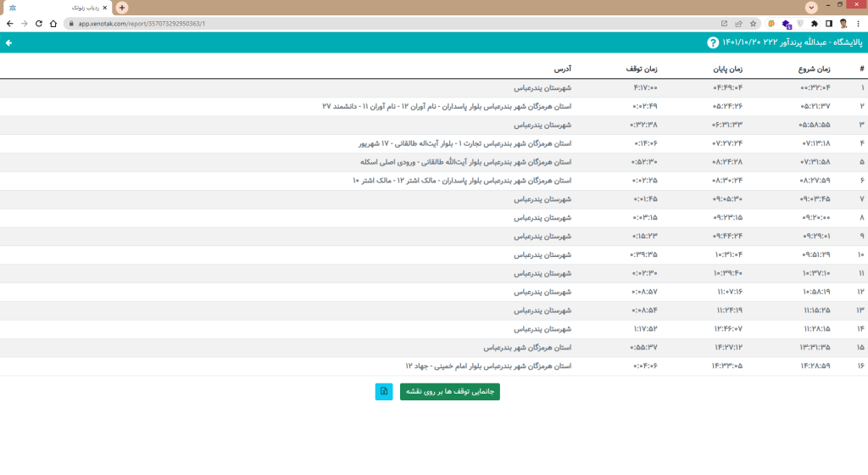The width and height of the screenshot is (868, 475).
Task: Click stop duration '۴:۱۷:۰۰' in row 1
Action: (645, 87)
